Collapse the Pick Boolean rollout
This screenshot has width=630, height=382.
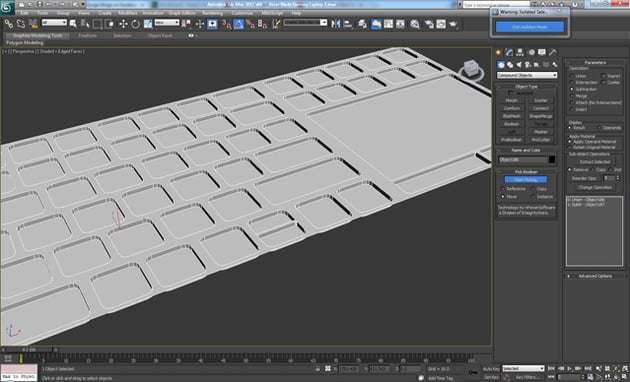(x=526, y=172)
